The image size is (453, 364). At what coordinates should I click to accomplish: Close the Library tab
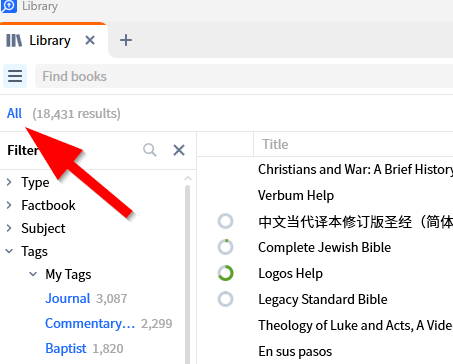coord(90,40)
